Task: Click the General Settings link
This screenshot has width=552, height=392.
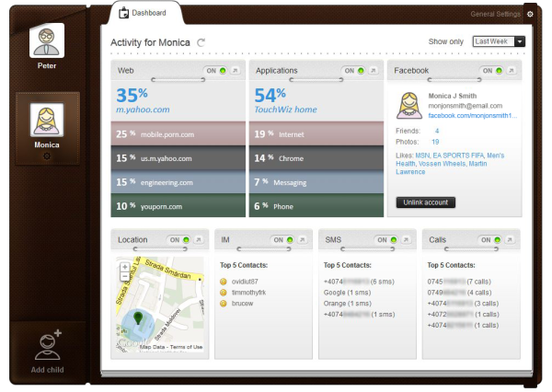Action: point(495,14)
